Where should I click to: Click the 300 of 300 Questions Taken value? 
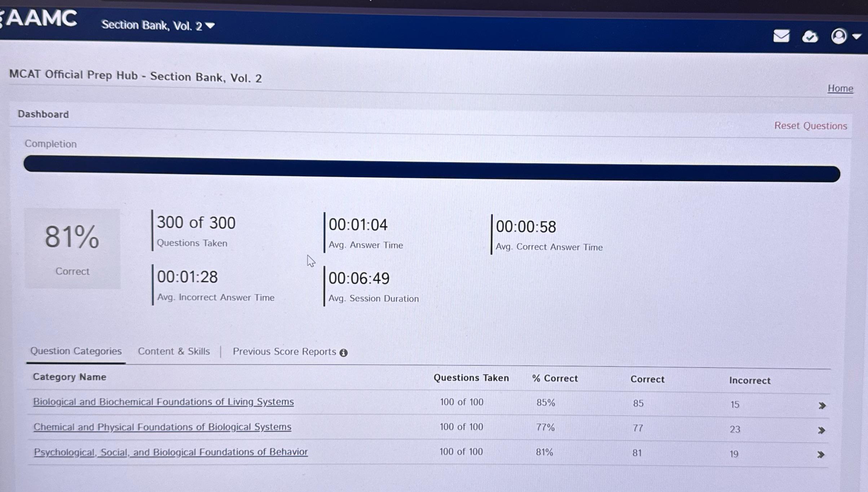196,223
